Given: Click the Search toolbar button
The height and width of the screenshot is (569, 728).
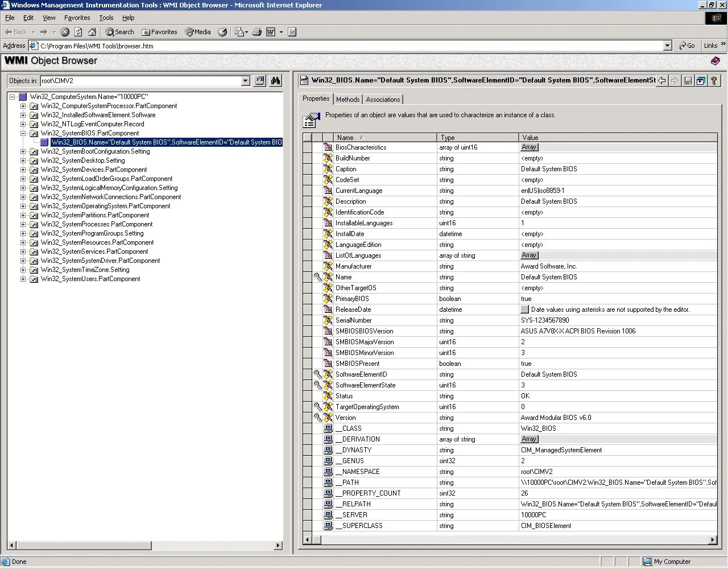Looking at the screenshot, I should (119, 32).
